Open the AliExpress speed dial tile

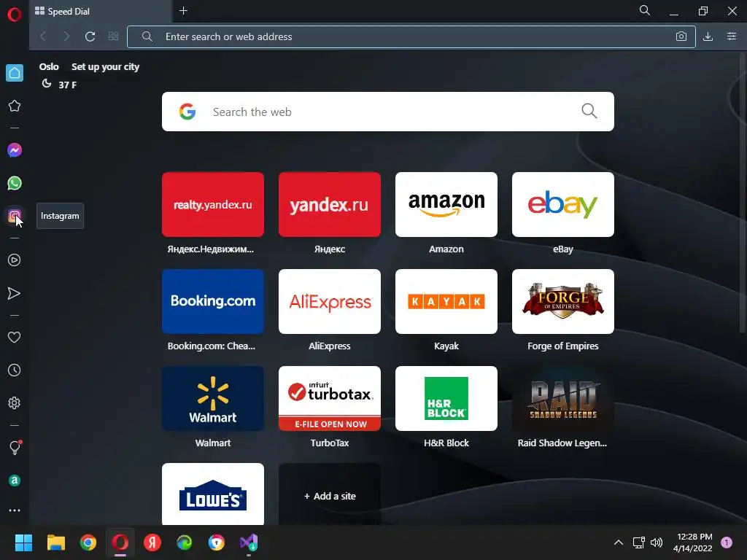point(330,301)
